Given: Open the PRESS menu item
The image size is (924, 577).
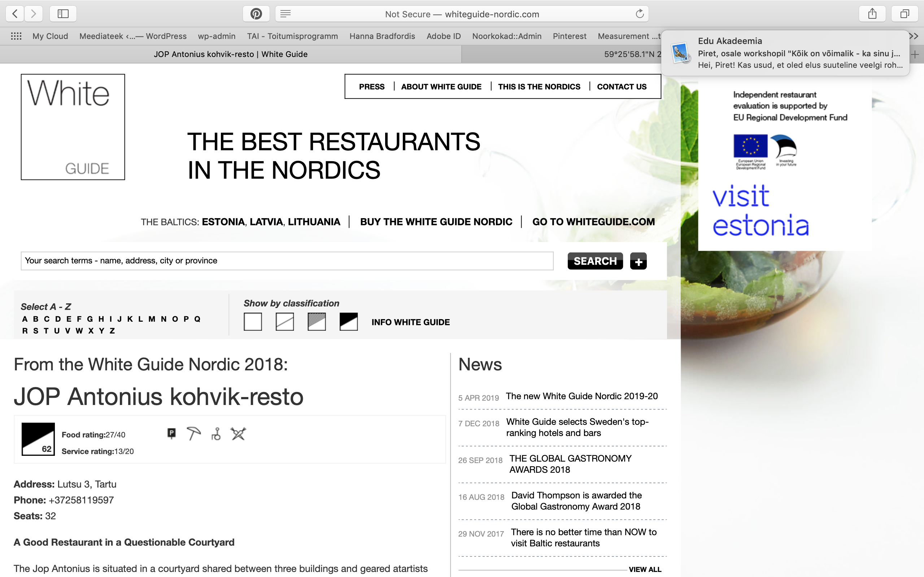Looking at the screenshot, I should (x=371, y=87).
